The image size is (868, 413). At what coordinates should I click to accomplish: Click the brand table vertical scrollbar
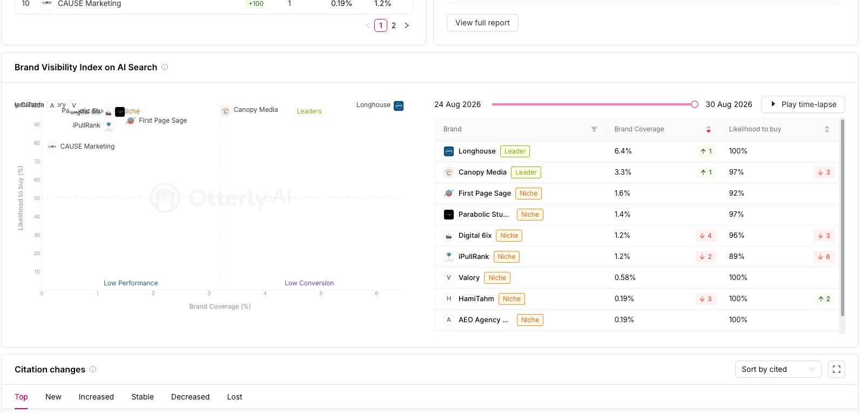click(x=842, y=217)
